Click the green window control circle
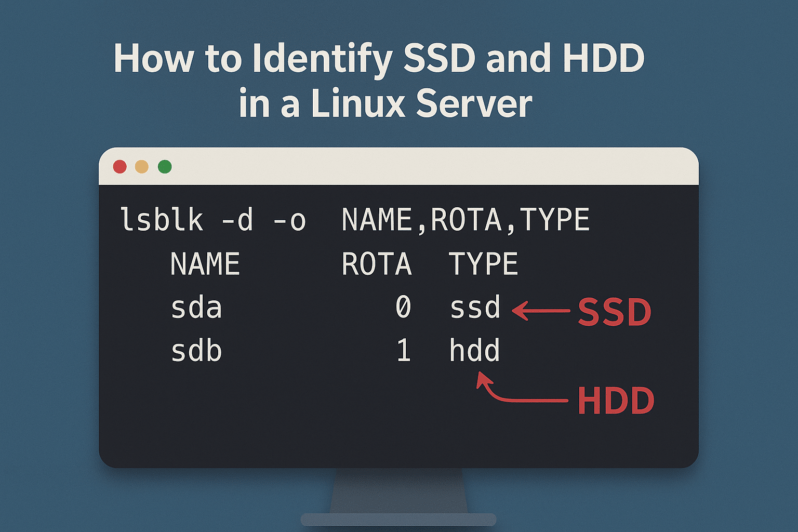 pyautogui.click(x=164, y=166)
